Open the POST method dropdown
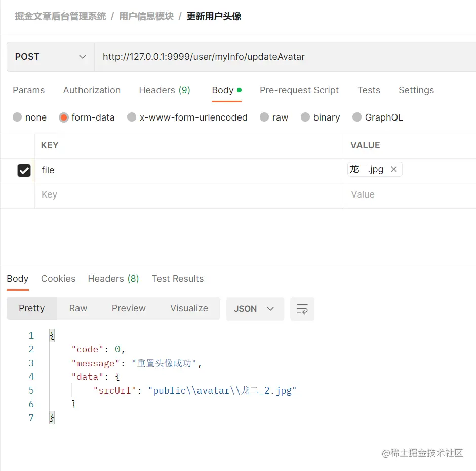This screenshot has height=471, width=476. click(51, 57)
